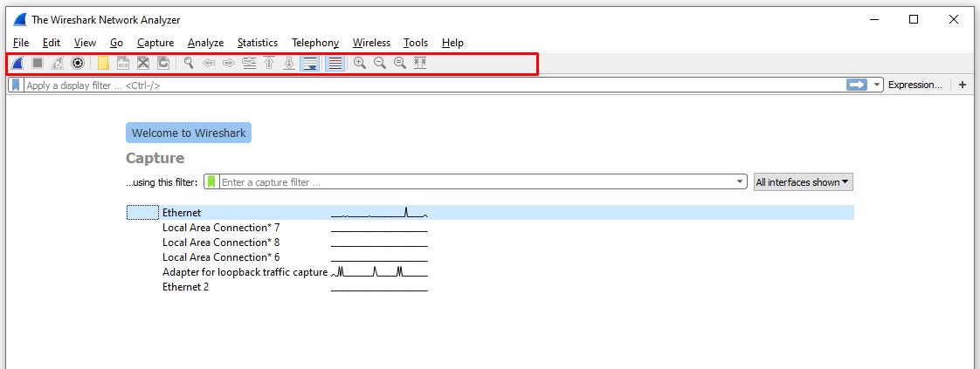Viewport: 980px width, 369px height.
Task: Go to a specific packet
Action: 250,63
